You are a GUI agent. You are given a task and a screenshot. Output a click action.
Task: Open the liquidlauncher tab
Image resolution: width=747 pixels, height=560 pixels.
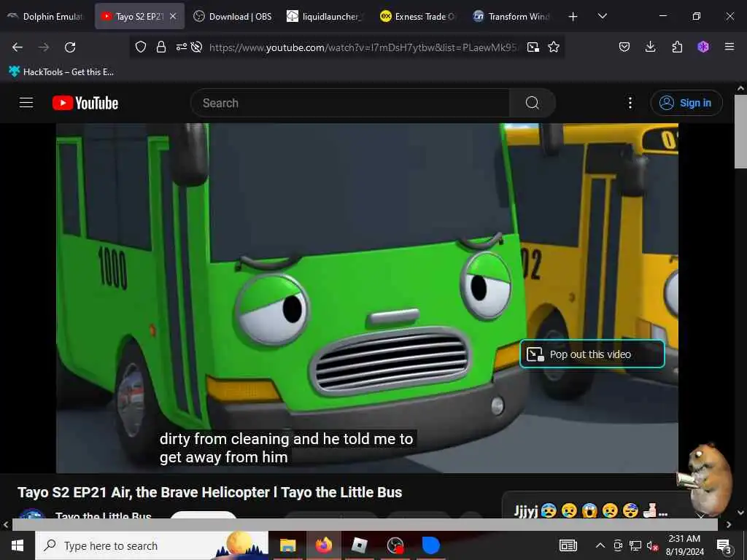click(x=326, y=16)
